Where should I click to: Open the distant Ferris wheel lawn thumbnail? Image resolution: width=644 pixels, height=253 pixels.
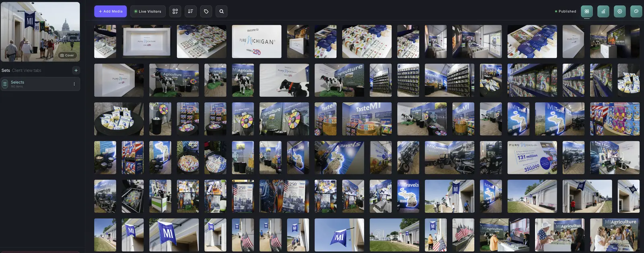[x=394, y=235]
